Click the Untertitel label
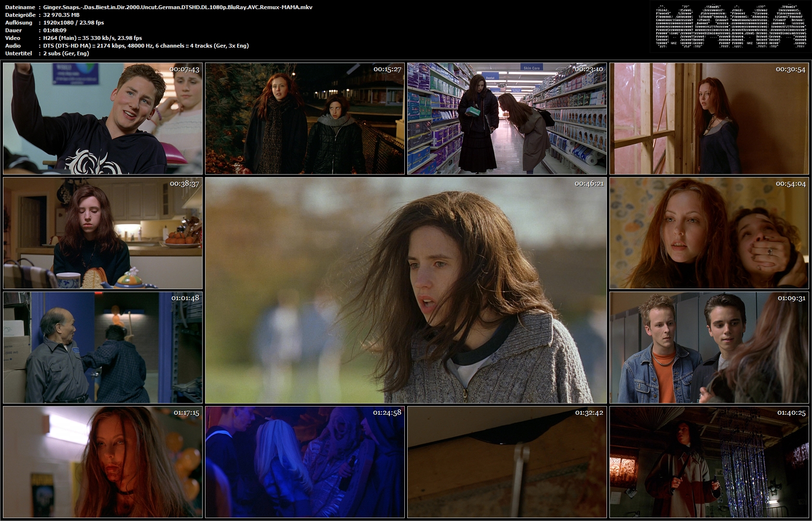The image size is (812, 521). (x=18, y=53)
